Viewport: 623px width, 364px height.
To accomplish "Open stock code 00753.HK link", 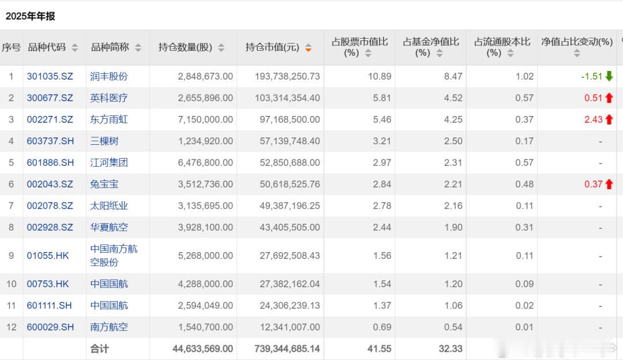I will coord(48,284).
